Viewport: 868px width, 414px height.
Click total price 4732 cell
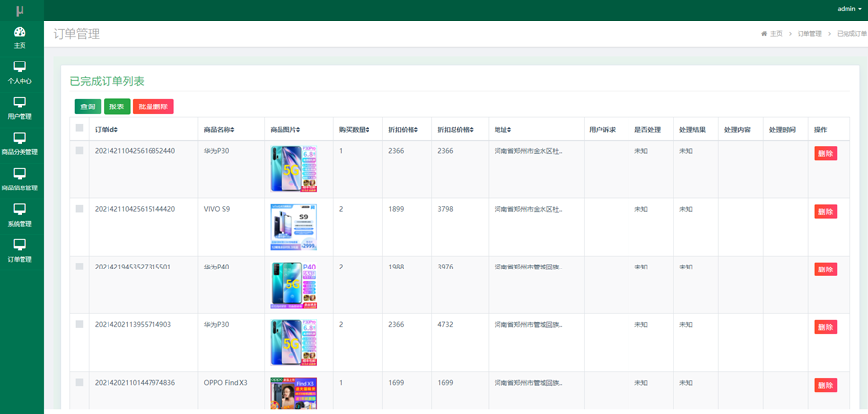[445, 325]
